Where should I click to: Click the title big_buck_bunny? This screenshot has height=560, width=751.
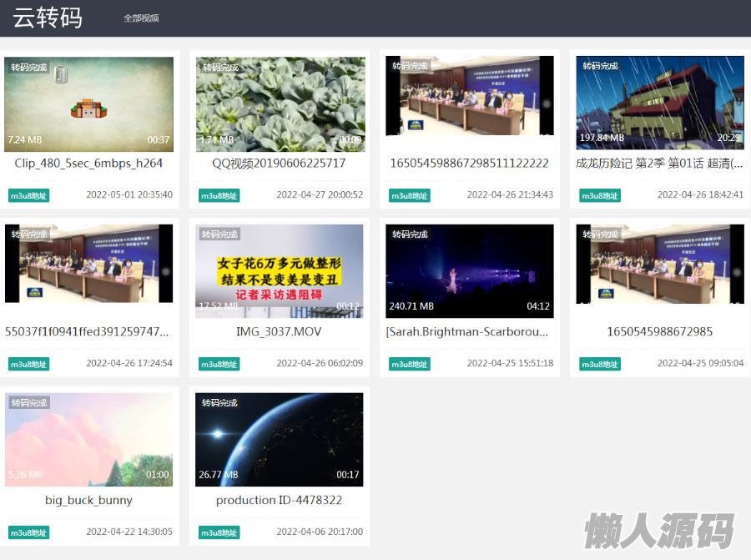pos(88,500)
